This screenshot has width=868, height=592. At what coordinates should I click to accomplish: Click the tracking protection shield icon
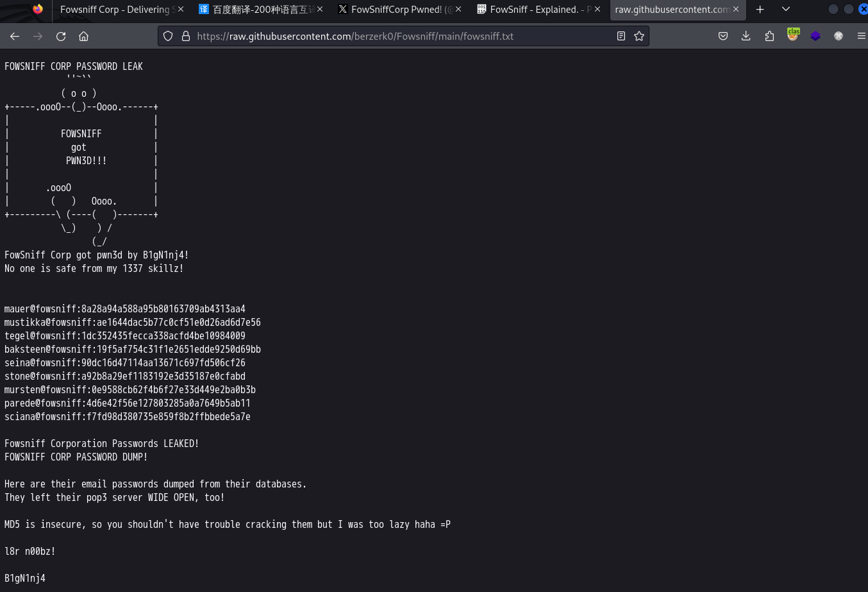point(168,37)
